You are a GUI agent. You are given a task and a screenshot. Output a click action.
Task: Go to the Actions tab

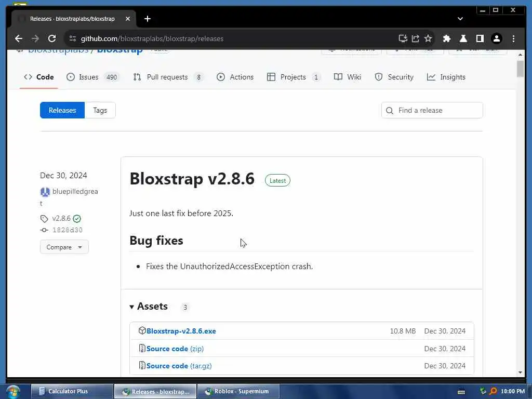click(235, 77)
